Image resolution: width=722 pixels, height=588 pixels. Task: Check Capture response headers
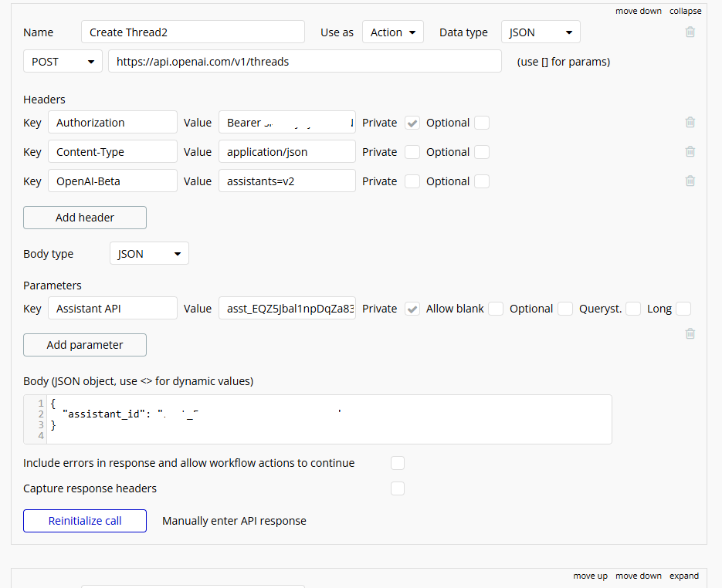point(398,488)
